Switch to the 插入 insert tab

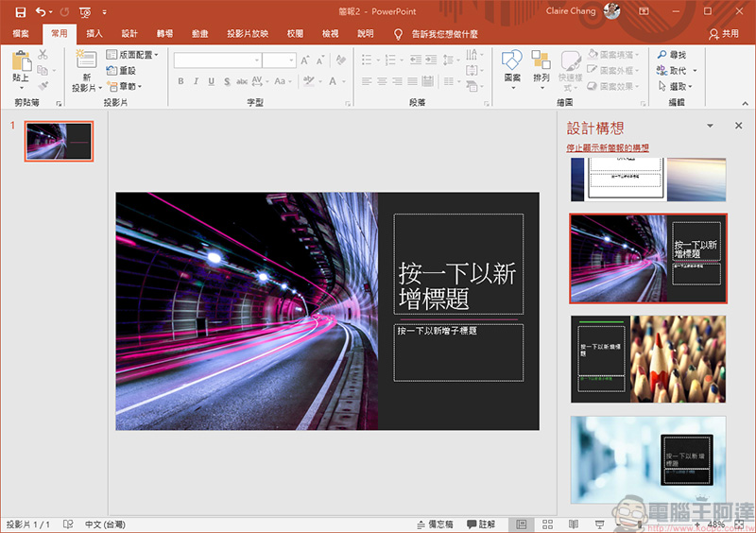tap(94, 34)
